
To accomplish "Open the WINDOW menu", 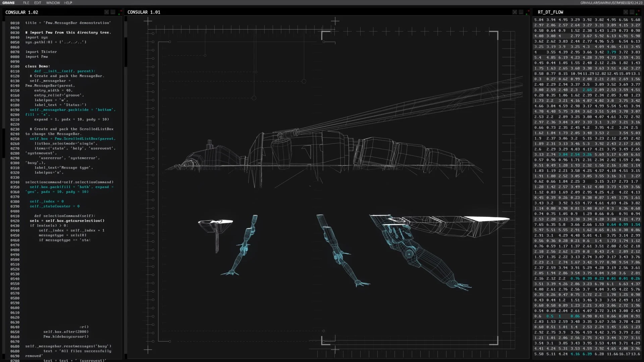I will point(53,3).
